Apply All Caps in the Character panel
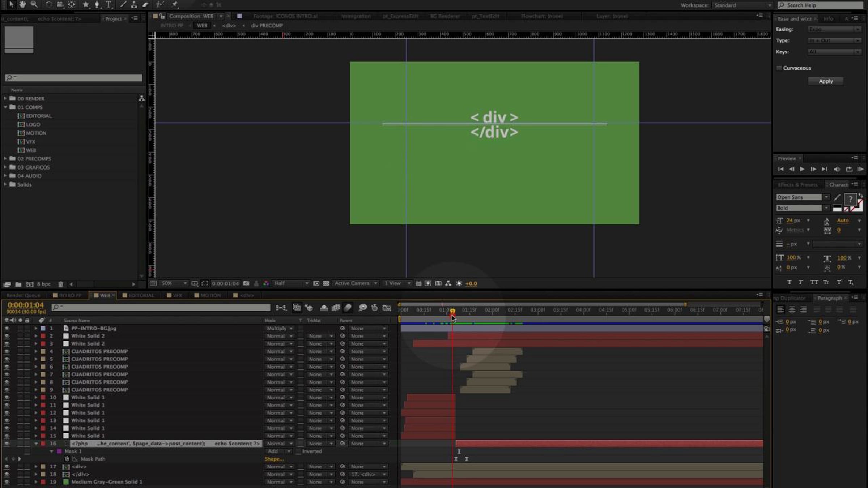Screen dimensions: 868x488 click(814, 282)
